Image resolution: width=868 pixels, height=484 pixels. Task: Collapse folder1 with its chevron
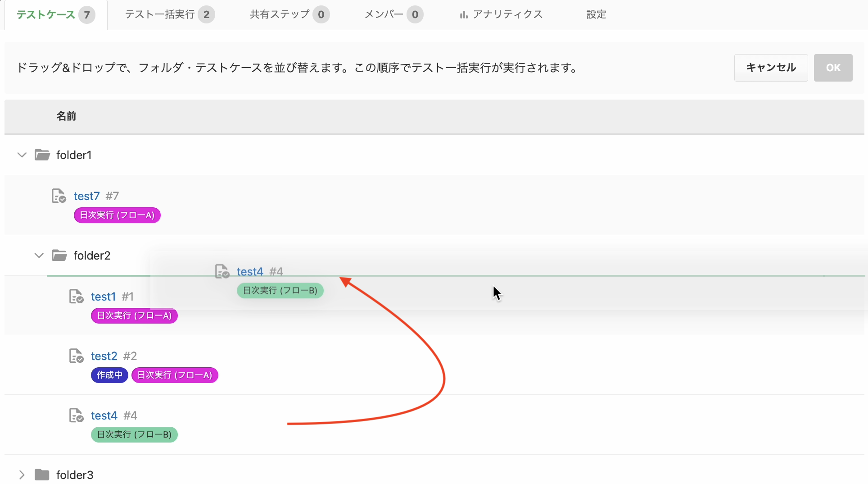(x=22, y=155)
